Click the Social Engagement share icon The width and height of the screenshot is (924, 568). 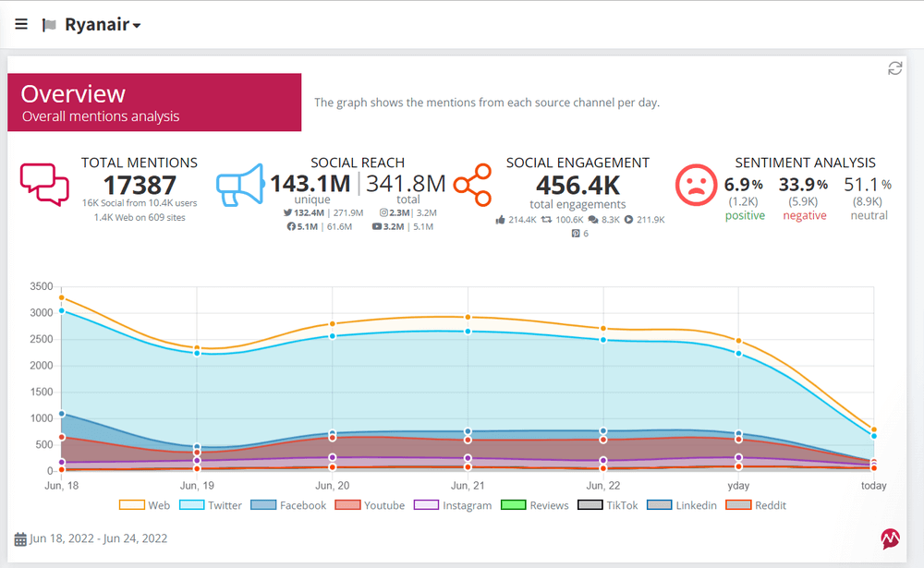click(471, 186)
